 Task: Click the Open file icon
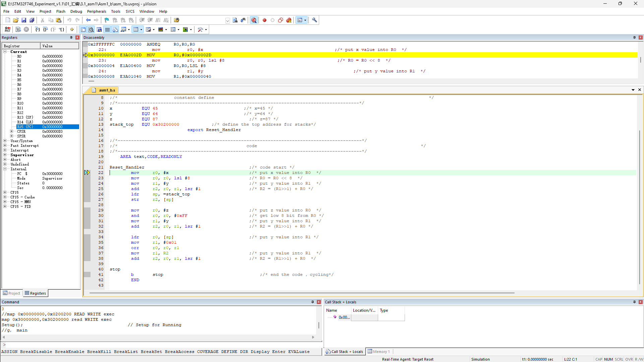(16, 20)
